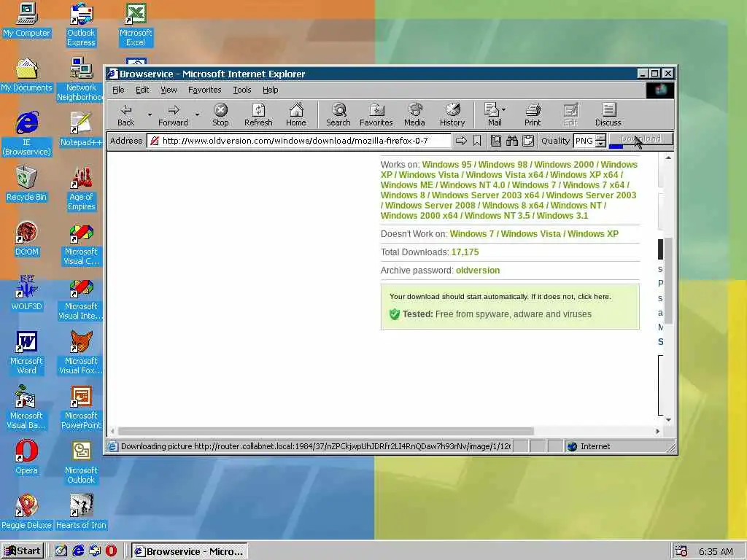The height and width of the screenshot is (560, 747).
Task: Open the View menu
Action: [169, 90]
